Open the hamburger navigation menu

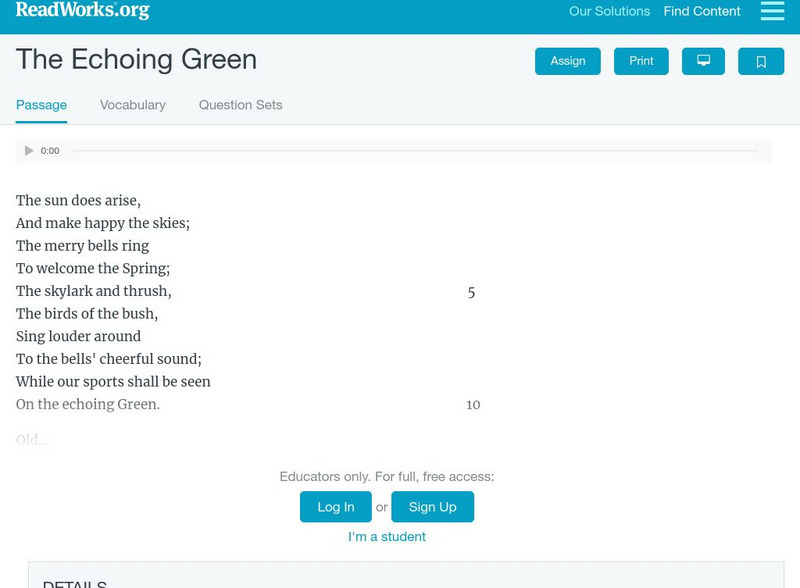[x=772, y=12]
